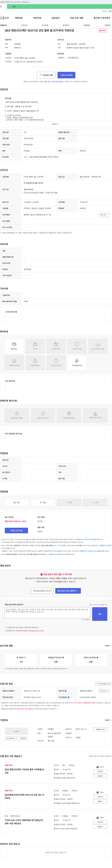Open 채용정보 이력 button
Image resolution: width=112 pixels, height=868 pixels.
pyautogui.click(x=100, y=729)
